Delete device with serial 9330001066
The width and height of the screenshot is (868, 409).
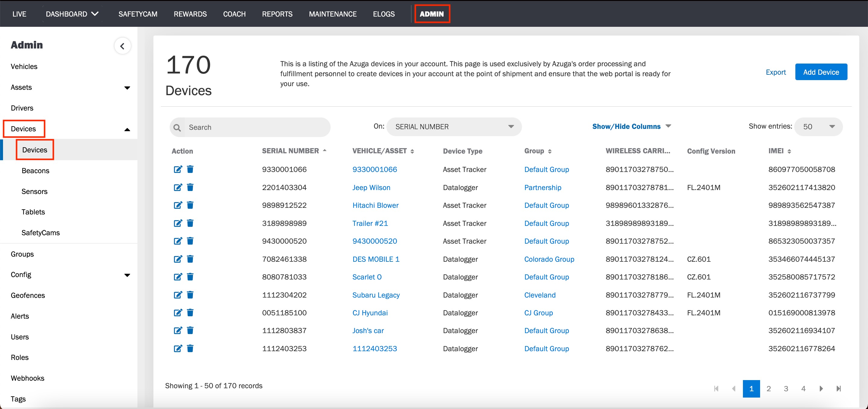pos(190,169)
